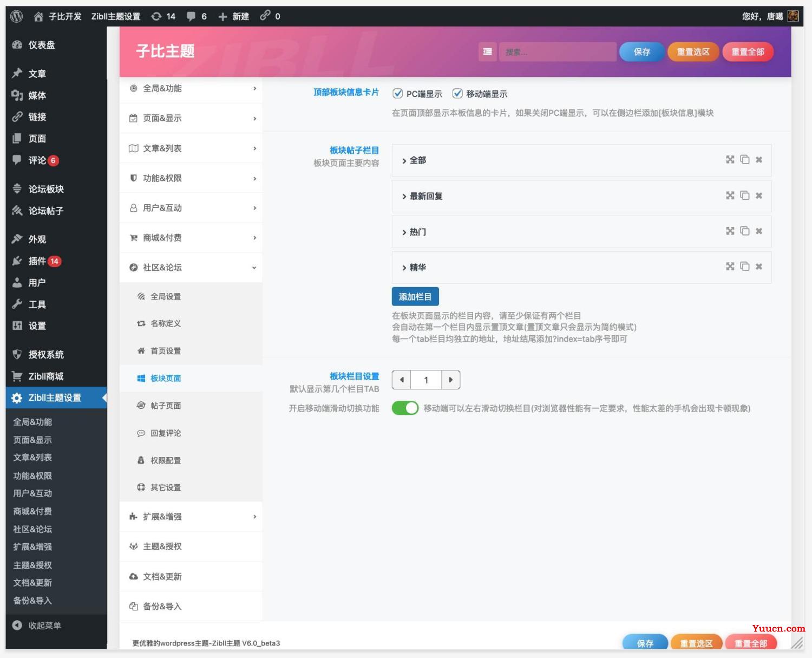Click the updates icon showing 14
812x658 pixels.
tap(156, 16)
